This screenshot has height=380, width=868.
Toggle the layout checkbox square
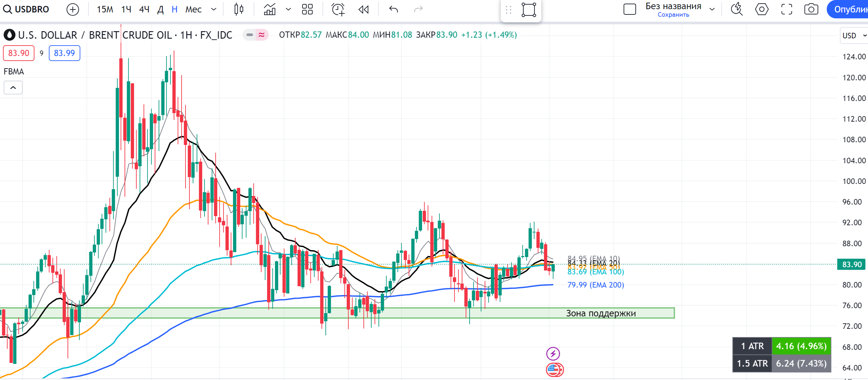(629, 9)
